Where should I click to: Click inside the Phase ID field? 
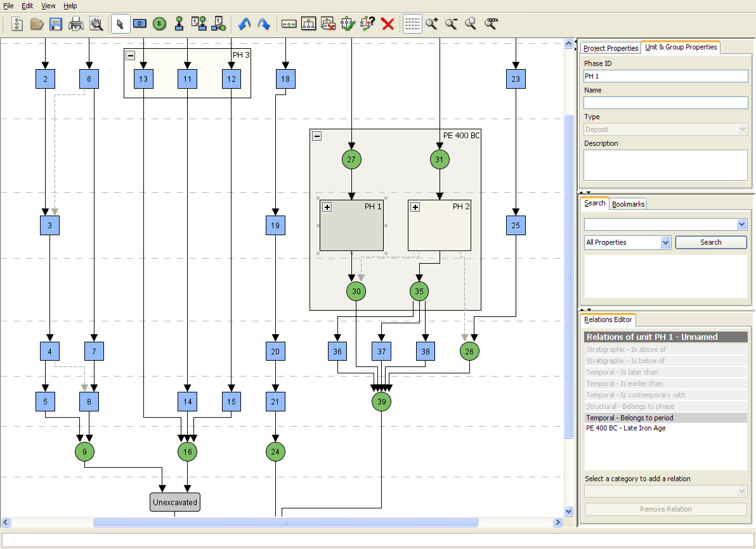click(665, 76)
